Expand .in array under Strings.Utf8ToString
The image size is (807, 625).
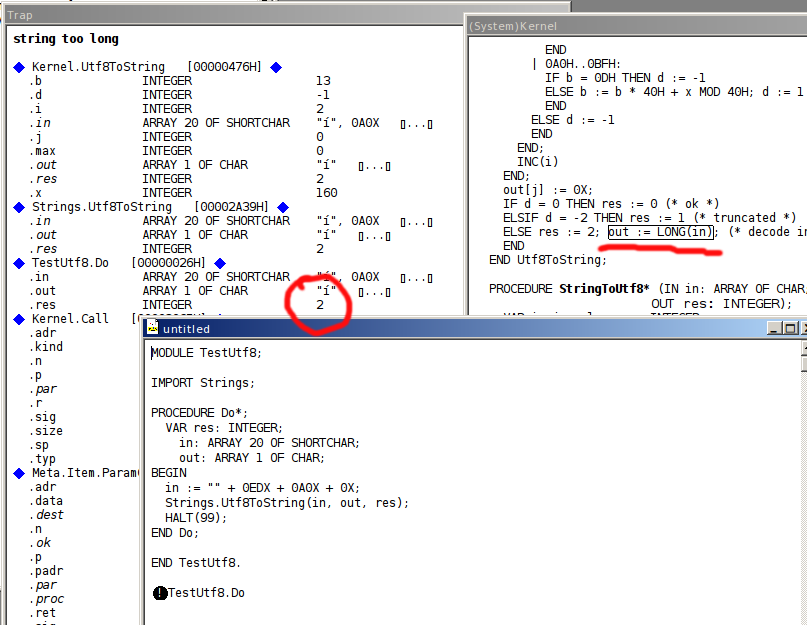416,221
